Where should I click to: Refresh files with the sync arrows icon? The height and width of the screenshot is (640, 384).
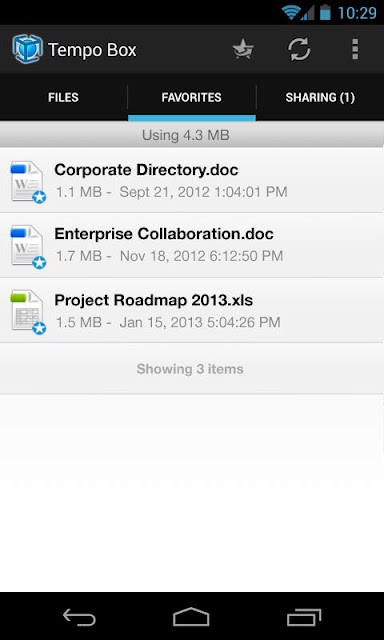click(x=299, y=49)
